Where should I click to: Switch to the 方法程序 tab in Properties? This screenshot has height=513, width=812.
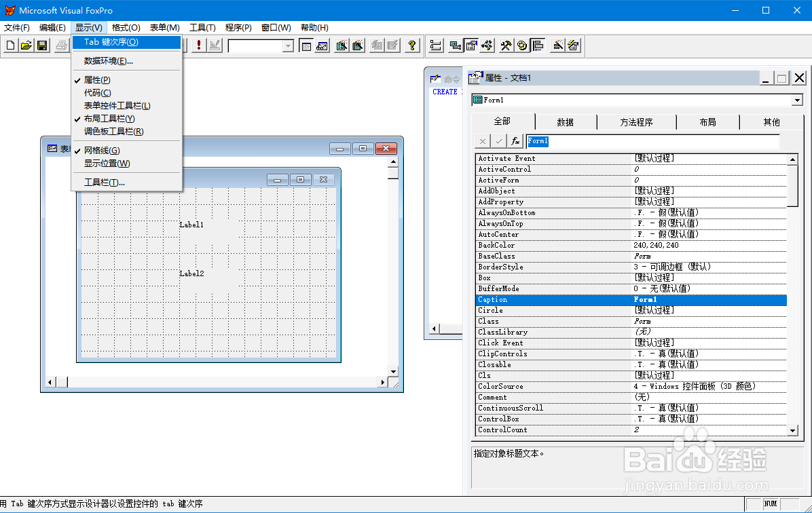pyautogui.click(x=636, y=122)
